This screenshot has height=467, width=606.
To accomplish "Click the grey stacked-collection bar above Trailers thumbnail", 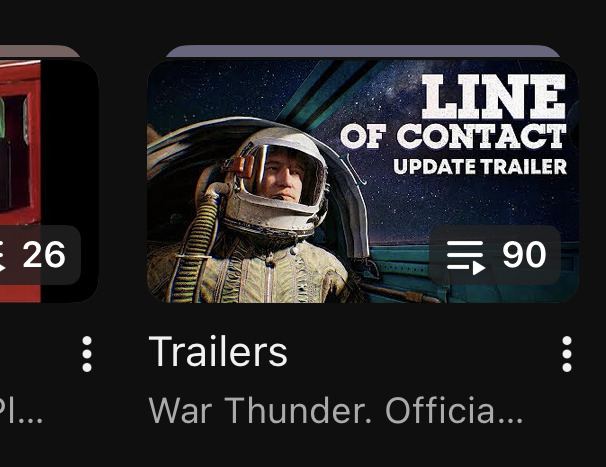I will point(363,51).
